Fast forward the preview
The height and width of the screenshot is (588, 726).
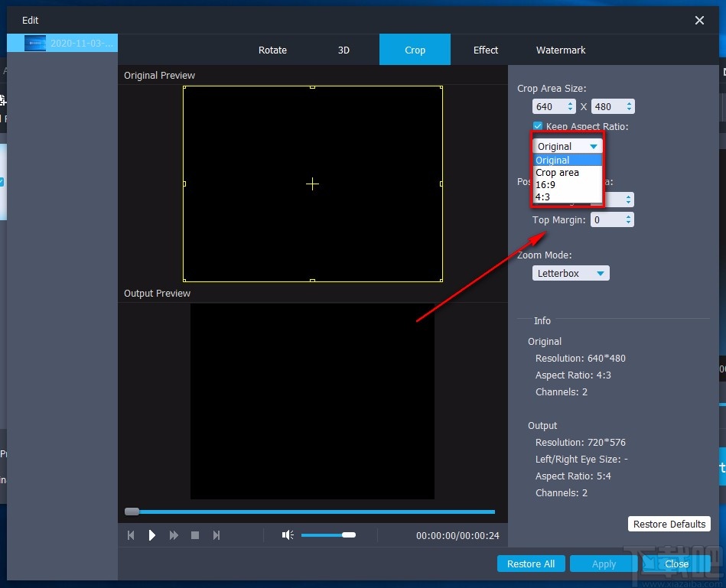coord(174,535)
